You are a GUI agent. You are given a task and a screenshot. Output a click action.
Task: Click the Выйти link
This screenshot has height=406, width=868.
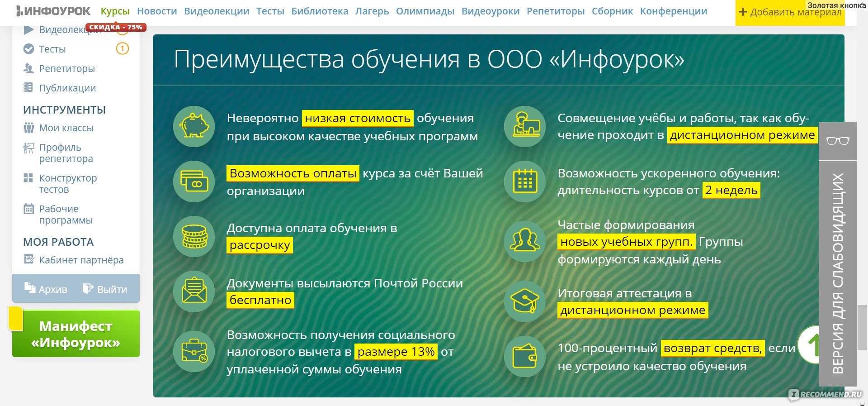112,289
